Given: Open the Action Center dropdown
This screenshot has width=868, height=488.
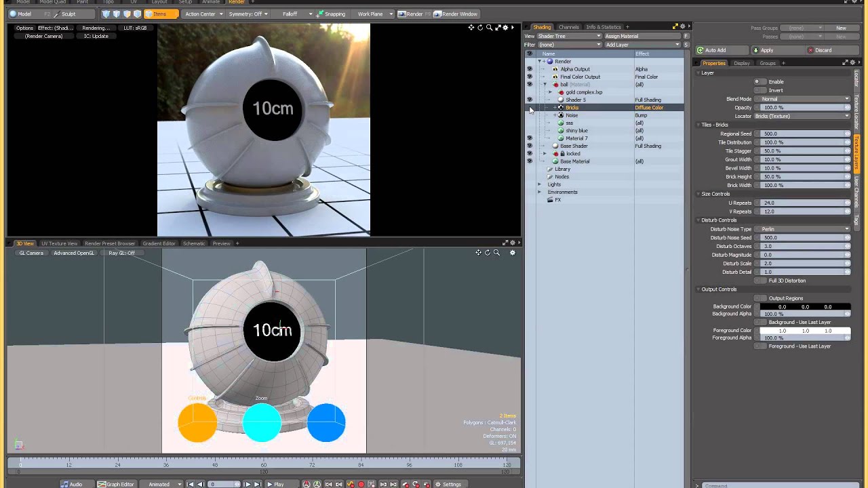Looking at the screenshot, I should pos(203,14).
